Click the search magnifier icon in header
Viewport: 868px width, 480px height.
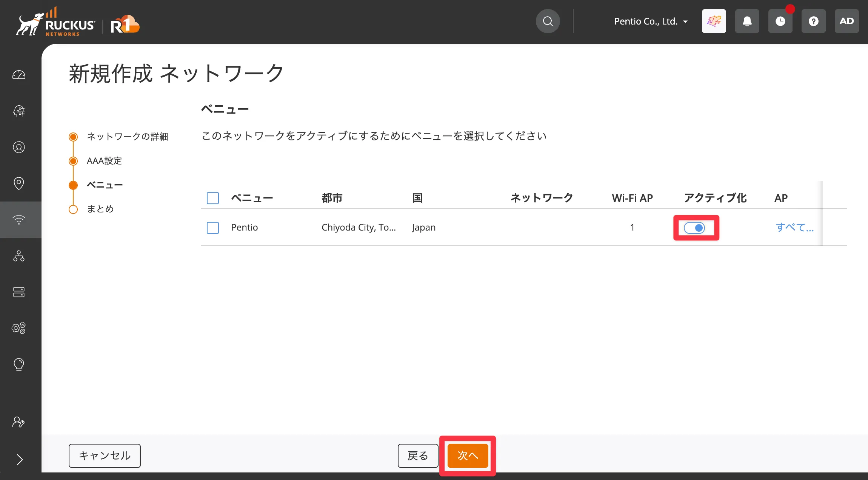click(x=548, y=21)
